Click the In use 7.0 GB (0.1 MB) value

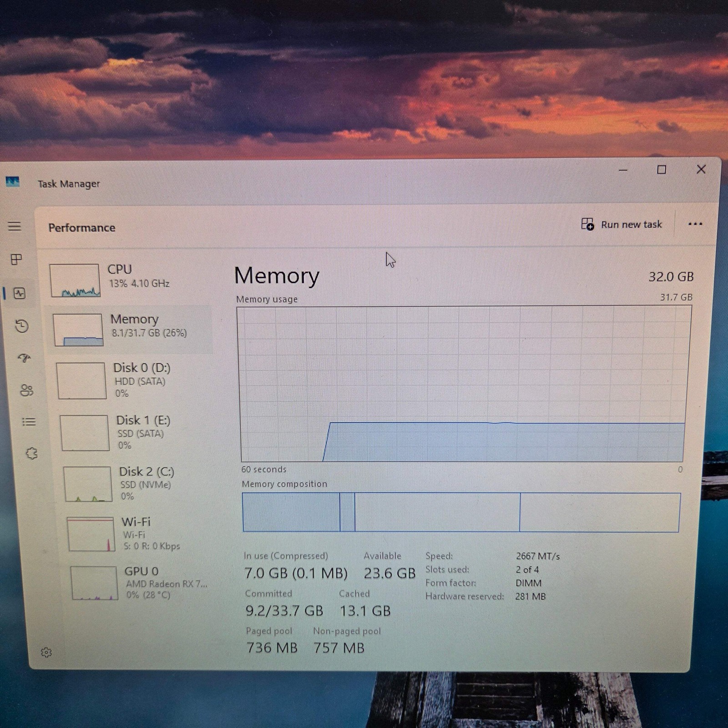point(296,573)
